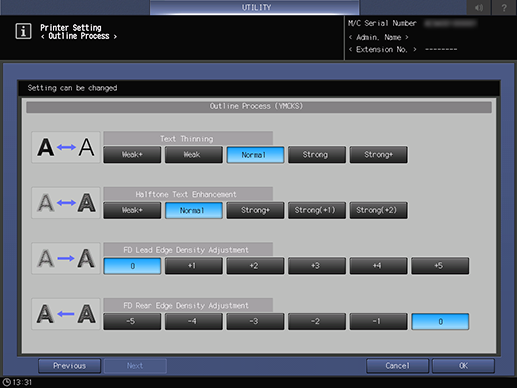Set Text Thinning to Normal
Screen dimensions: 517x388
[255, 155]
